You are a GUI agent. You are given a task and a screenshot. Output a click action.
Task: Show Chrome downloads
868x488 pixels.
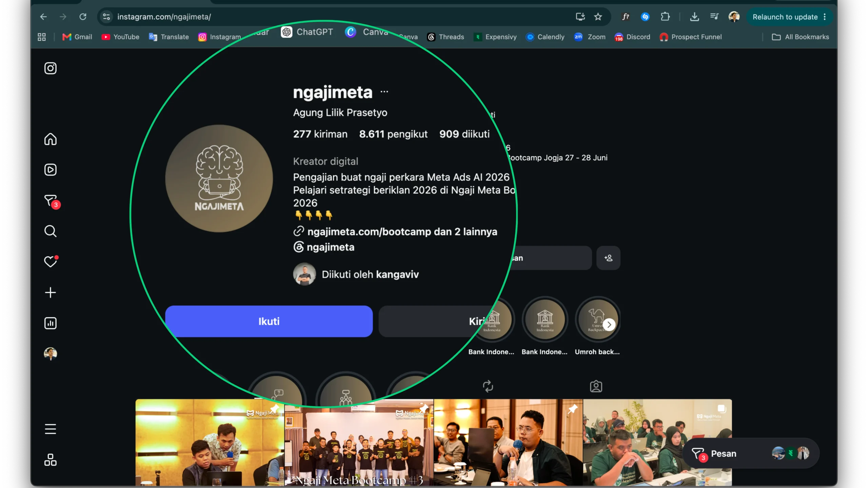pyautogui.click(x=694, y=17)
